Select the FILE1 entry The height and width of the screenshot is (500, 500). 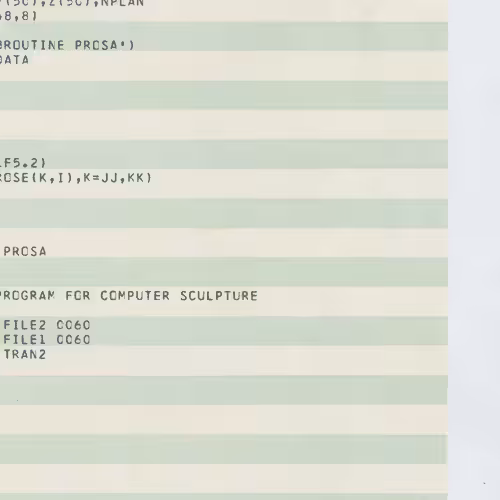(25, 340)
